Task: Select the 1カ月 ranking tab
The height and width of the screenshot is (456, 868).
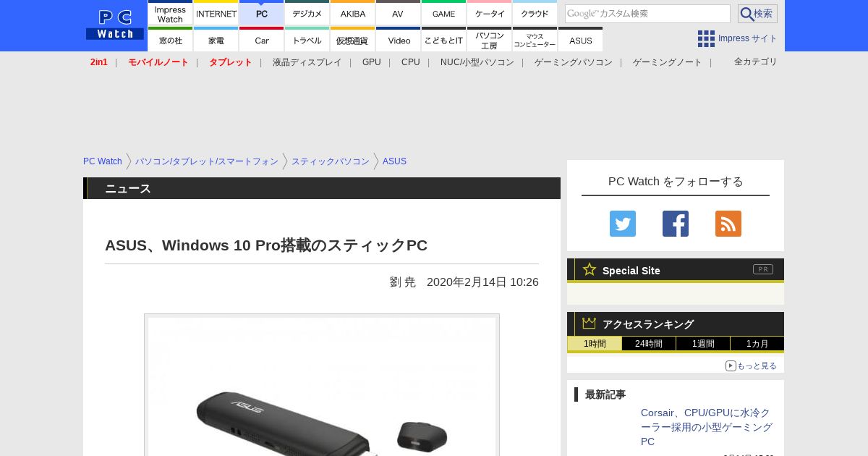Action: coord(757,344)
